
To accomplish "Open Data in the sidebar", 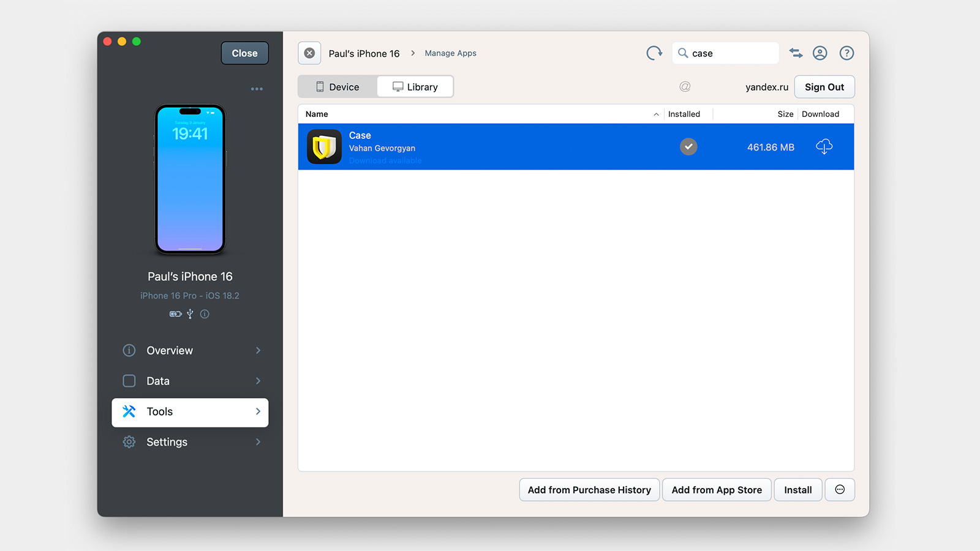I will pyautogui.click(x=190, y=381).
